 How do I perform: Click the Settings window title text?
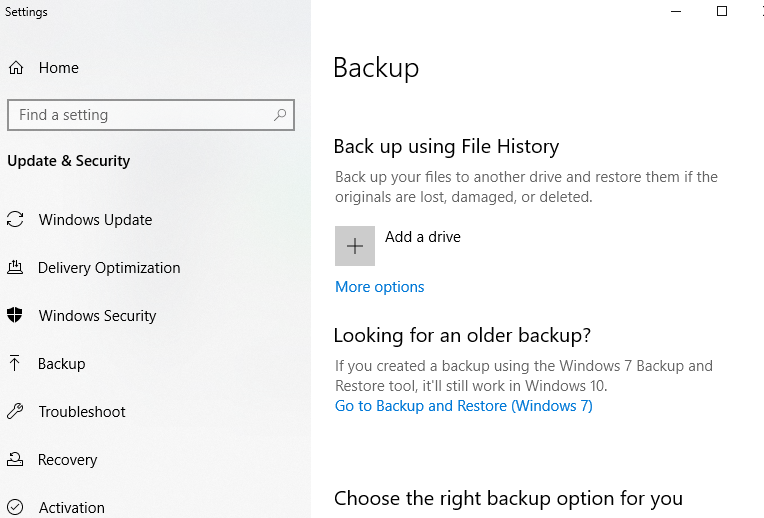[26, 12]
